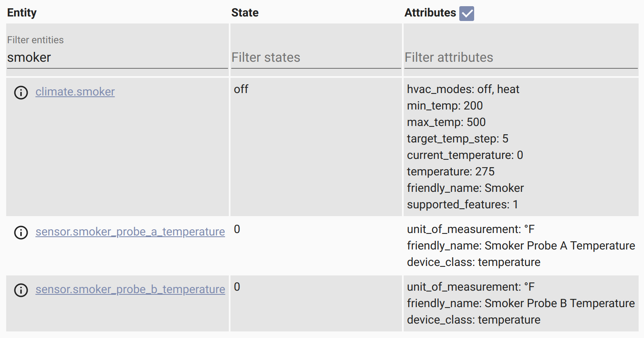Screen dimensions: 644x338
Task: Click the Entity column header
Action: pos(22,13)
